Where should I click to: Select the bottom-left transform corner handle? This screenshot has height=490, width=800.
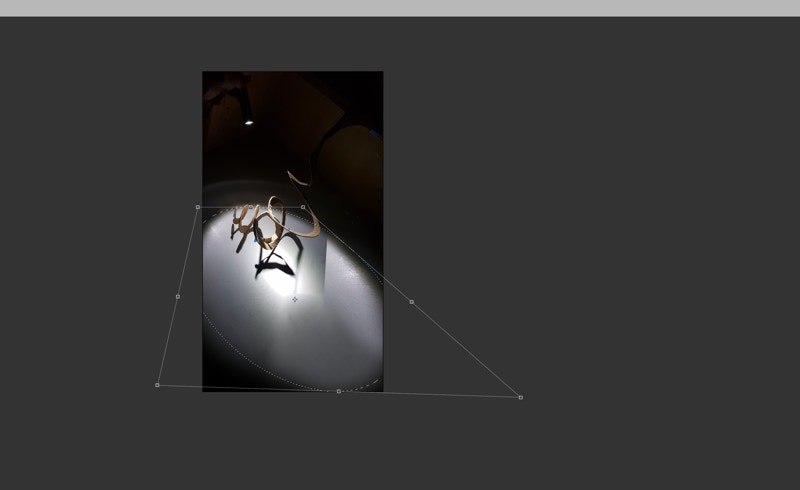tap(157, 385)
